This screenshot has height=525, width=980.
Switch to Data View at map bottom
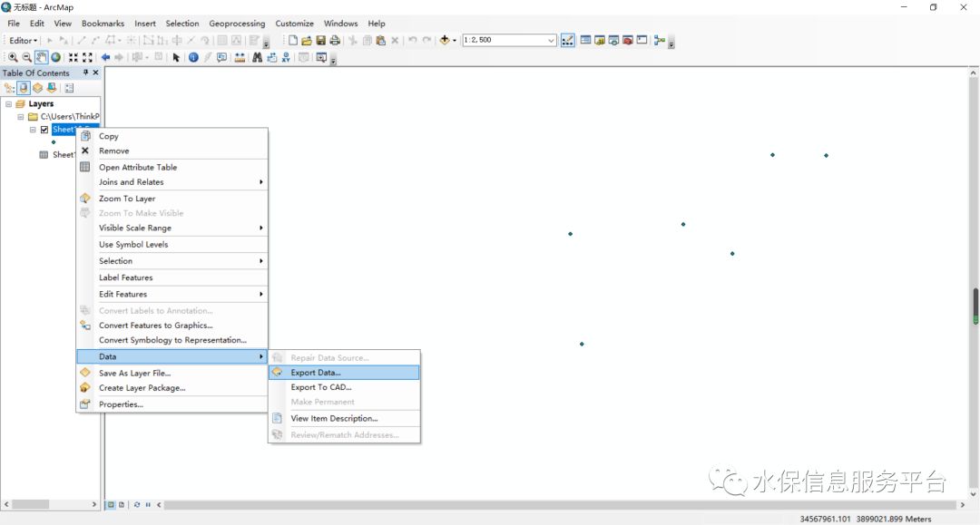pos(111,504)
